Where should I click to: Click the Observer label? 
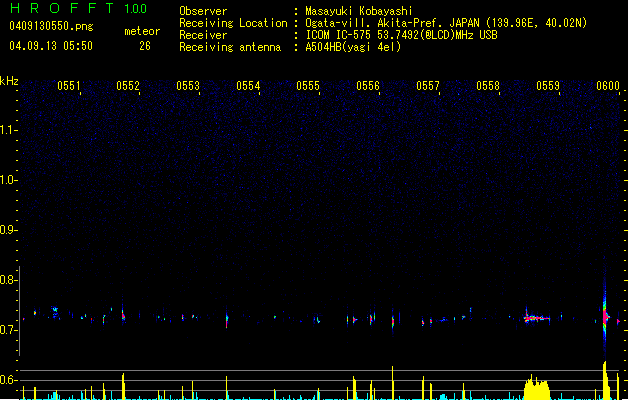[203, 11]
